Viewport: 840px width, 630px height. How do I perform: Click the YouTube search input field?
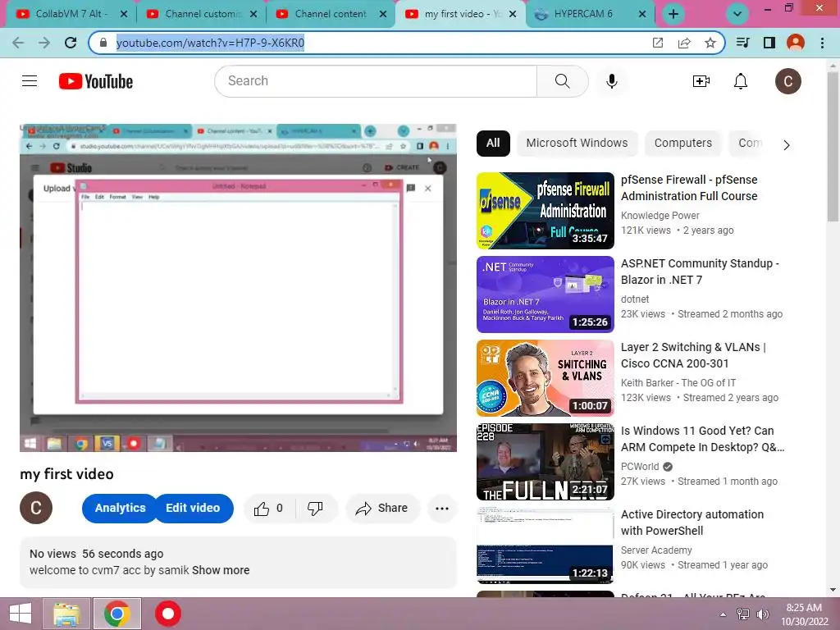point(376,81)
